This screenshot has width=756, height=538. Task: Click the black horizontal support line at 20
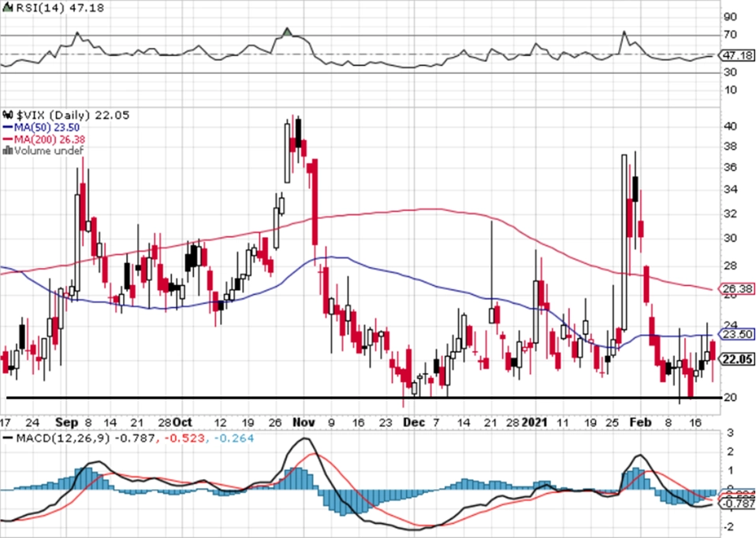364,398
